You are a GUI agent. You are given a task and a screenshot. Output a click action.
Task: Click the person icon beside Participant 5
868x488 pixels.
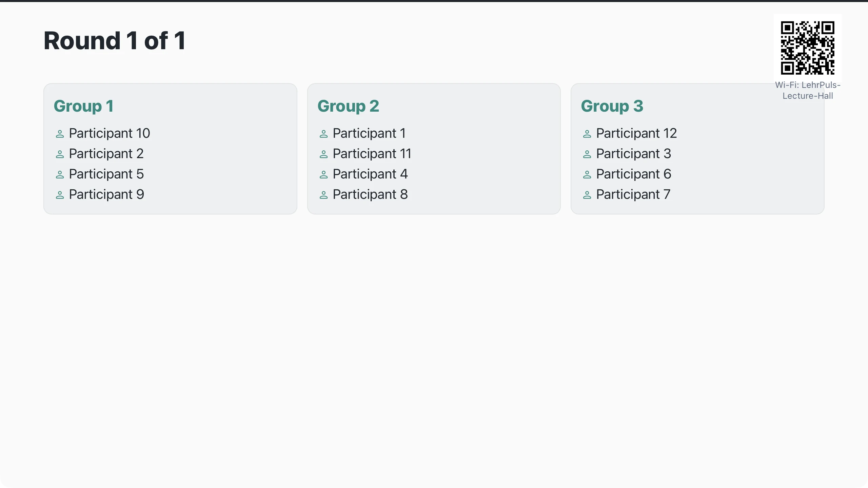point(60,174)
